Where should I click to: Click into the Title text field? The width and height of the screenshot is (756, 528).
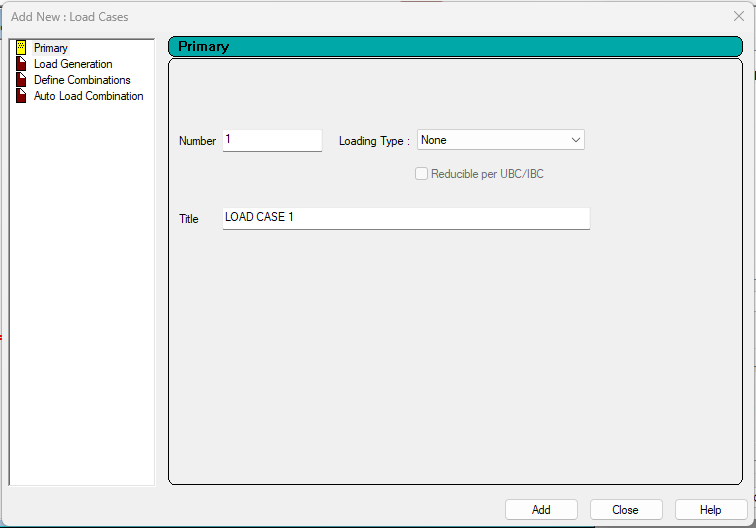pyautogui.click(x=406, y=218)
